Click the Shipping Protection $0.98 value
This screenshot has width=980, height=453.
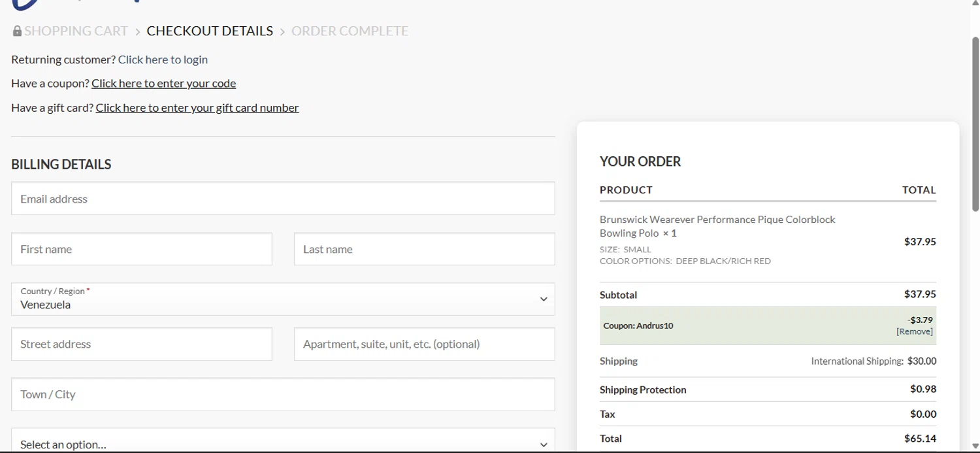923,389
